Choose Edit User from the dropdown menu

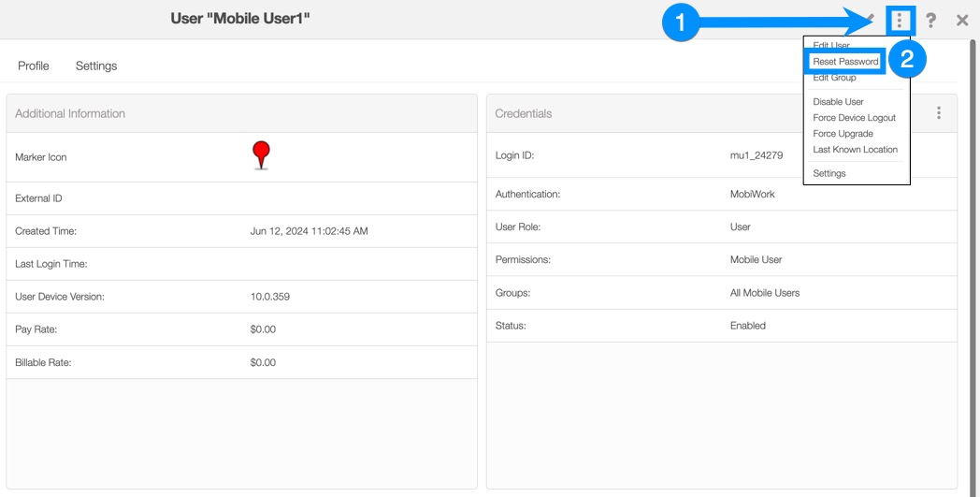[x=831, y=45]
